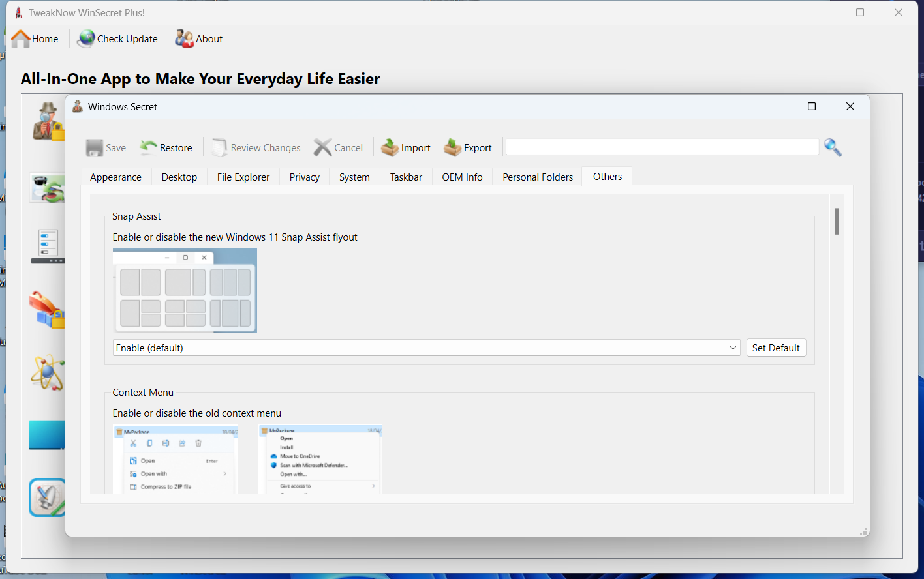Open the server rack sidebar icon
924x579 pixels.
tap(48, 246)
